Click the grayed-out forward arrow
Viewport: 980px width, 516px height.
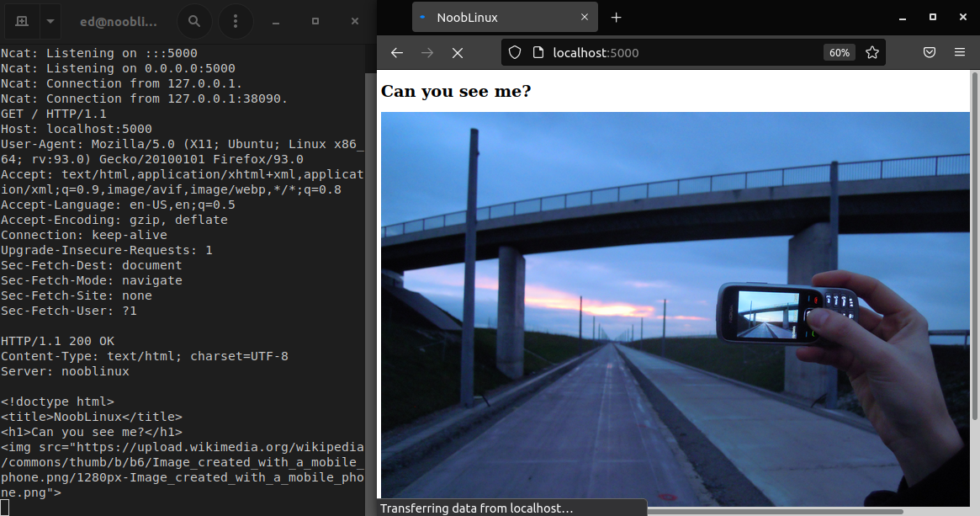[426, 52]
